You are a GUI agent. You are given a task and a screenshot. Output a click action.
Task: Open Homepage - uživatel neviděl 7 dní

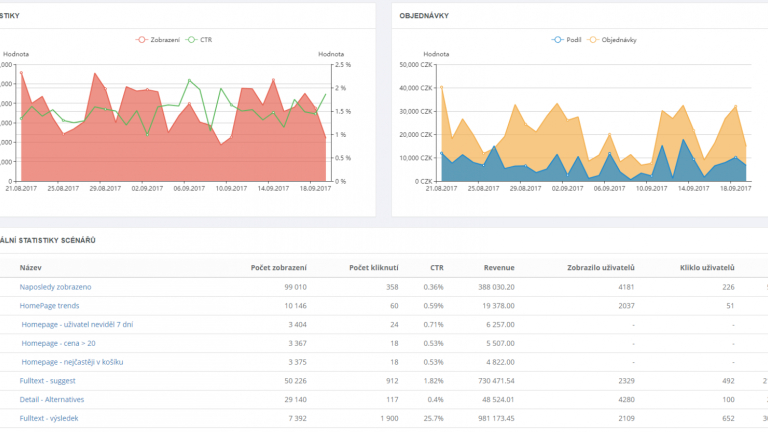[77, 324]
